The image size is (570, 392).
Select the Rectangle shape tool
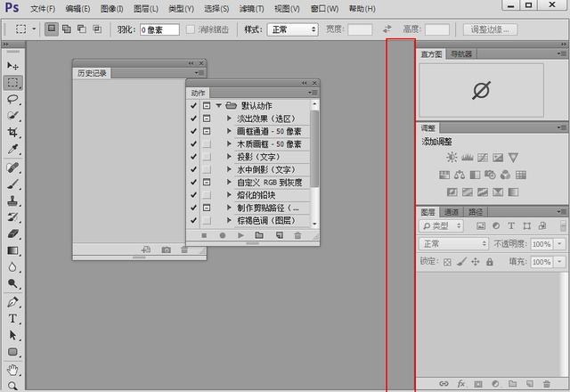(12, 352)
